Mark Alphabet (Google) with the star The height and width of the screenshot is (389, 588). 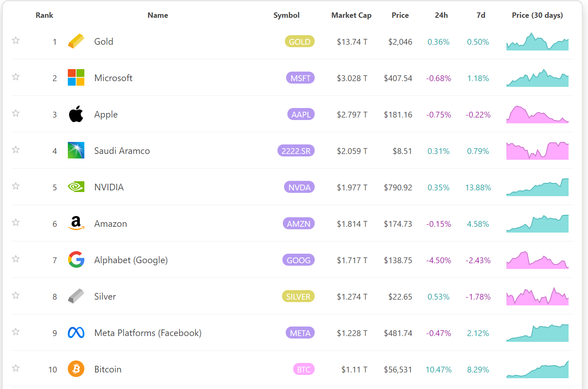coord(16,259)
